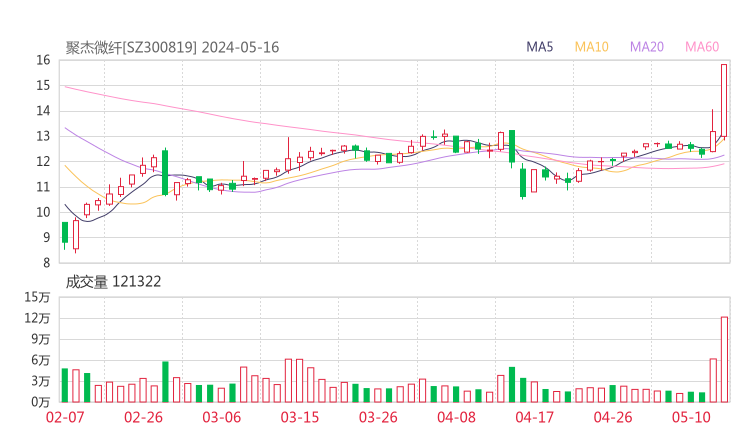Click the price axis label 11
The image size is (740, 440).
[x=43, y=187]
